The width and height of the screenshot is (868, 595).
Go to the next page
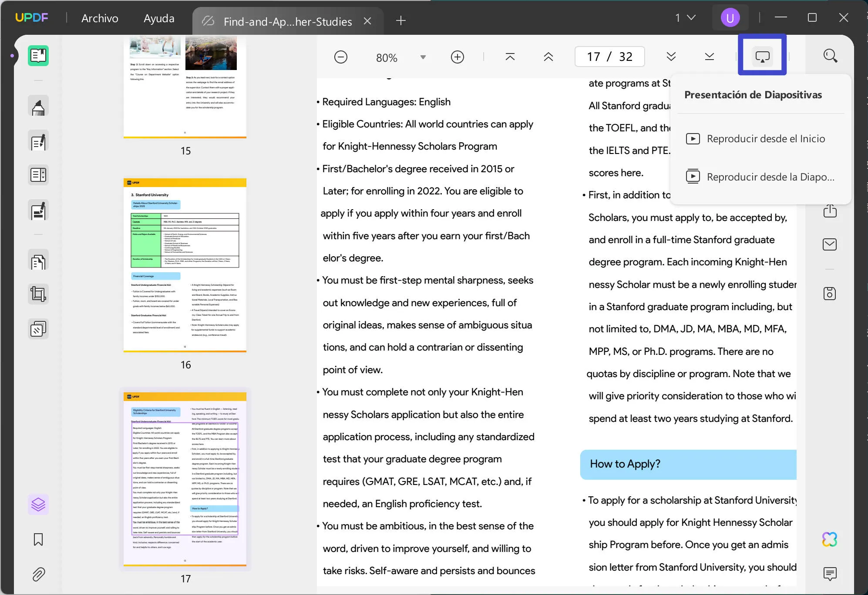[671, 57]
